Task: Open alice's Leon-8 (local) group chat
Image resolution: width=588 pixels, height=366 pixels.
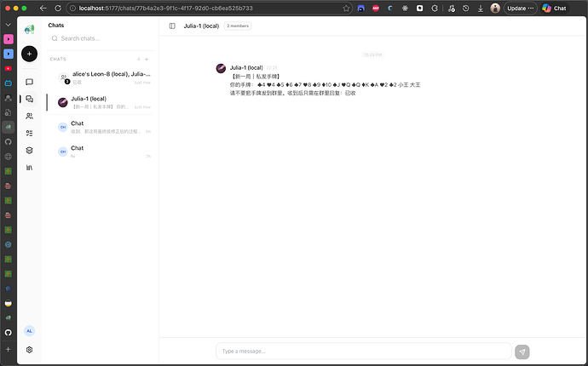Action: click(100, 78)
